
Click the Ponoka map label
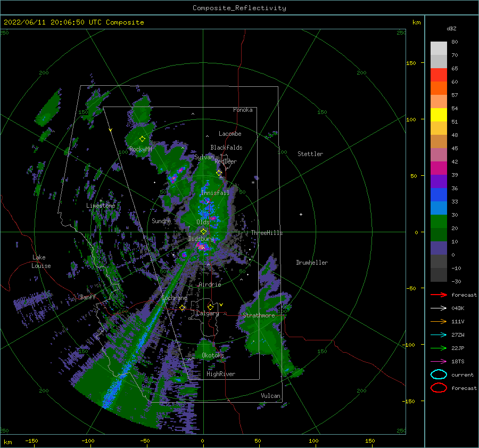point(243,110)
